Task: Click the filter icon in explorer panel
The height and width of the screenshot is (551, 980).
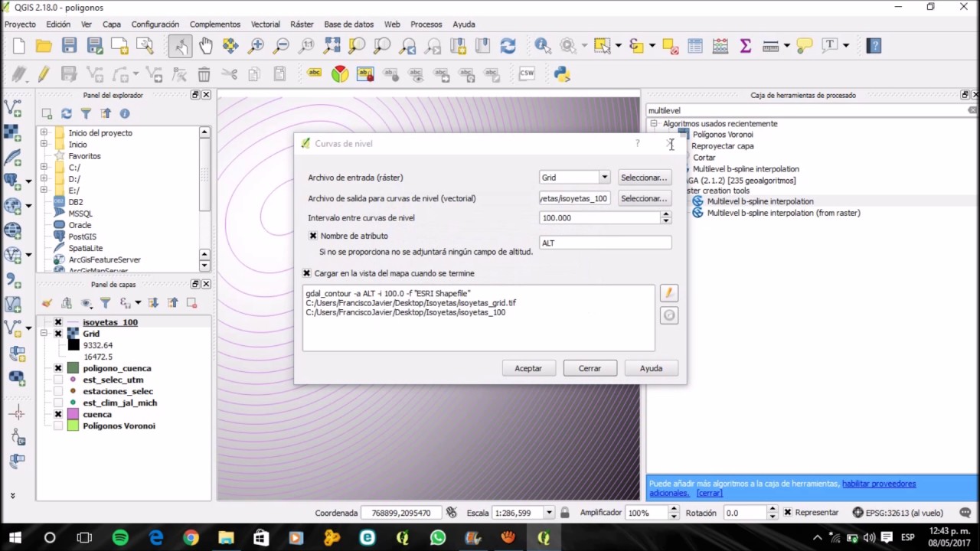Action: (x=86, y=113)
